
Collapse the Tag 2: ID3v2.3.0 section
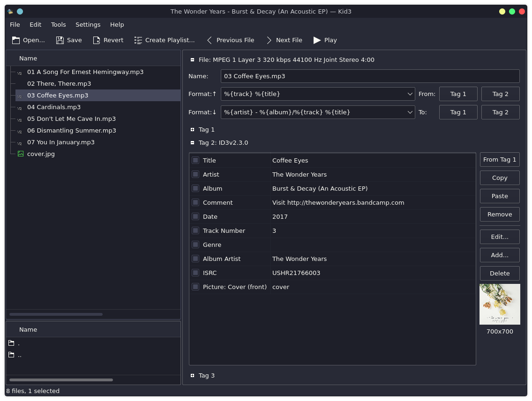193,143
